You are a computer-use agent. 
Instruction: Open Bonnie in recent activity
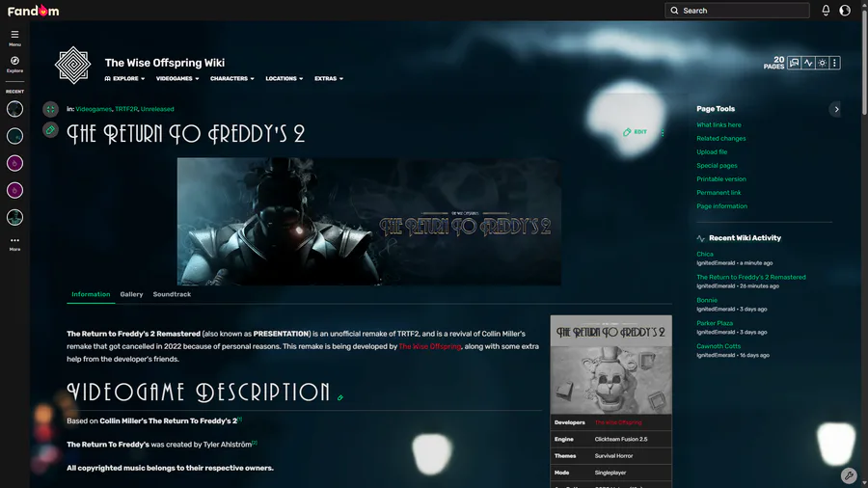point(707,301)
